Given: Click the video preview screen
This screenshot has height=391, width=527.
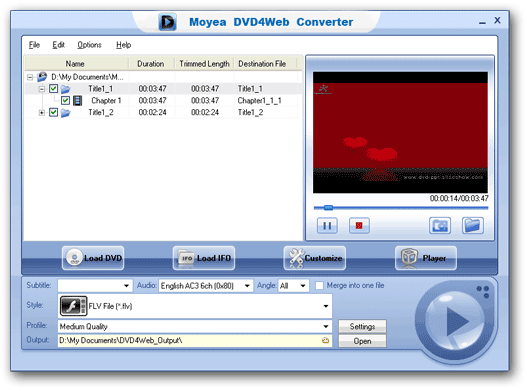Looking at the screenshot, I should click(x=400, y=132).
